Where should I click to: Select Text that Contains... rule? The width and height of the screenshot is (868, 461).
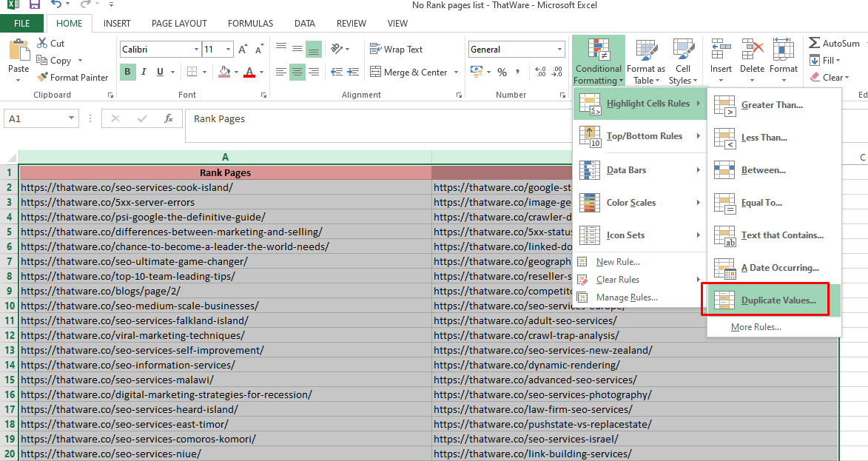click(774, 235)
